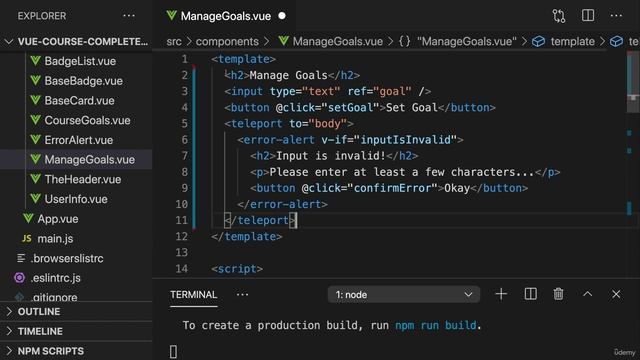
Task: Click 'setGoal' handler in line 4
Action: [350, 107]
